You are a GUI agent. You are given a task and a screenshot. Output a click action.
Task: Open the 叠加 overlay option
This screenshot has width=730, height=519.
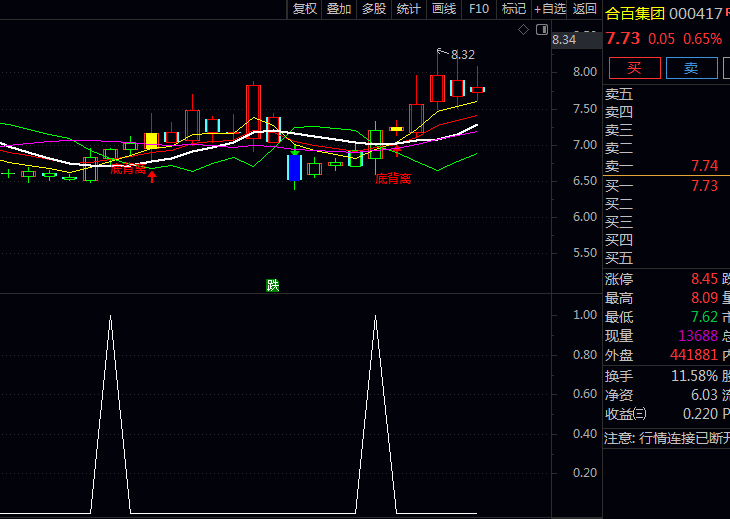[x=339, y=9]
